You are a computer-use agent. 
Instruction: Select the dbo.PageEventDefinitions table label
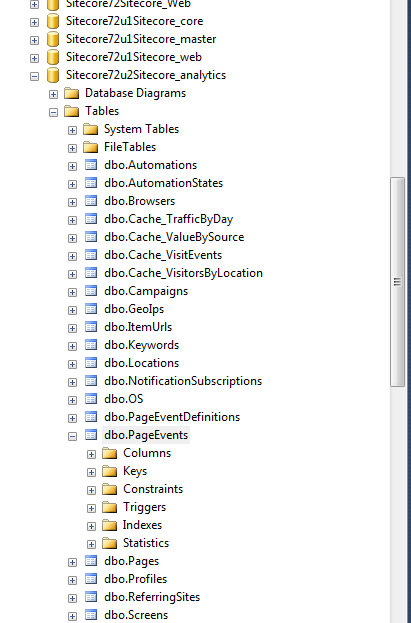pyautogui.click(x=172, y=417)
